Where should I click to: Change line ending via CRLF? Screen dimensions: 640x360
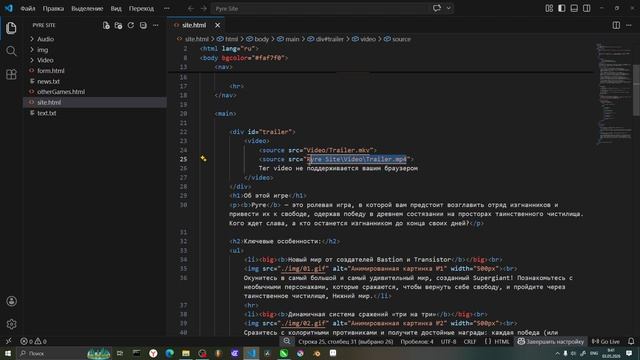click(x=470, y=341)
